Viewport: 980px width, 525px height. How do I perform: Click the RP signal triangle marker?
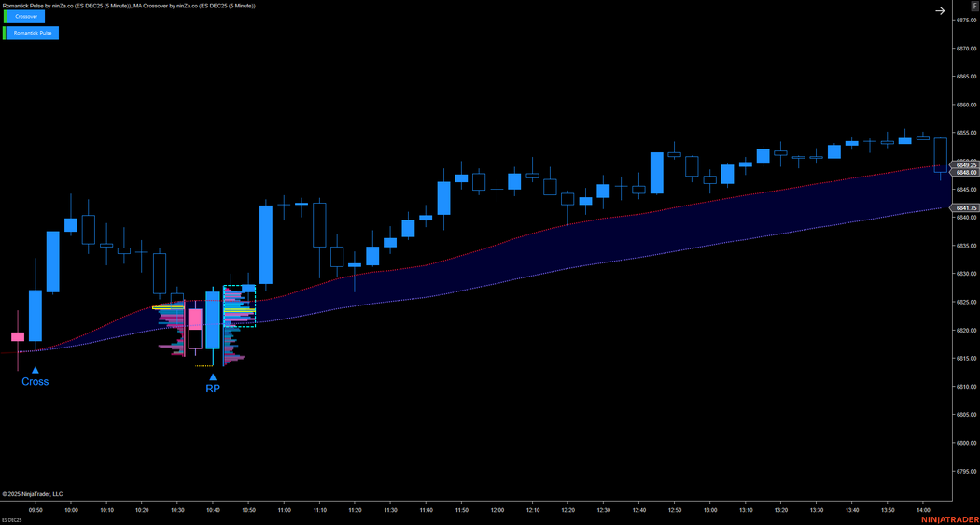pos(213,376)
